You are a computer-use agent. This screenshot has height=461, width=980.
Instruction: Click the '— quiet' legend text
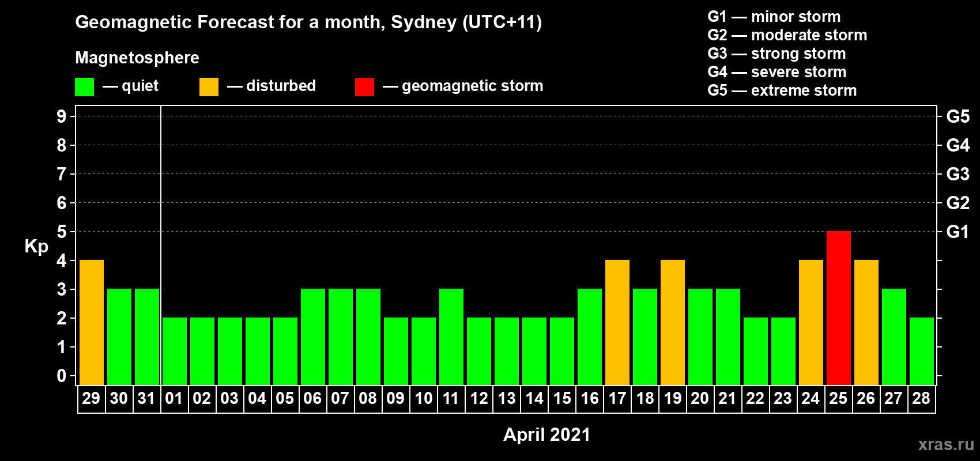(131, 86)
